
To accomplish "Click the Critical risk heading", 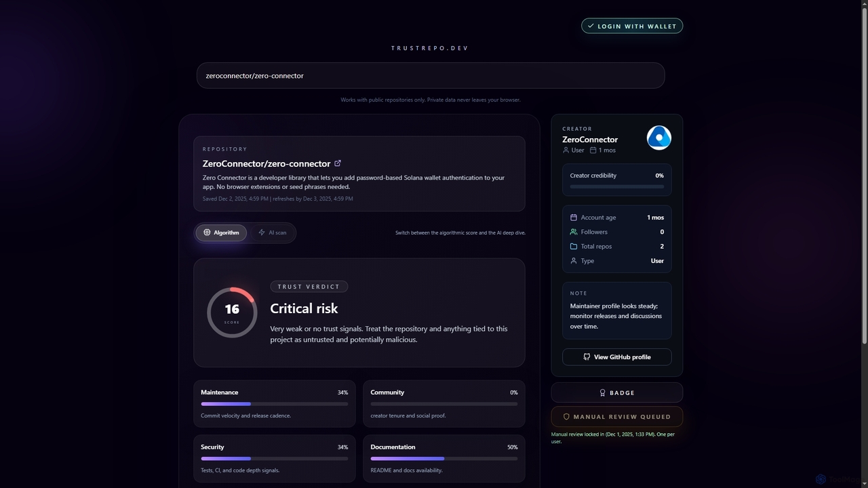I will 304,308.
